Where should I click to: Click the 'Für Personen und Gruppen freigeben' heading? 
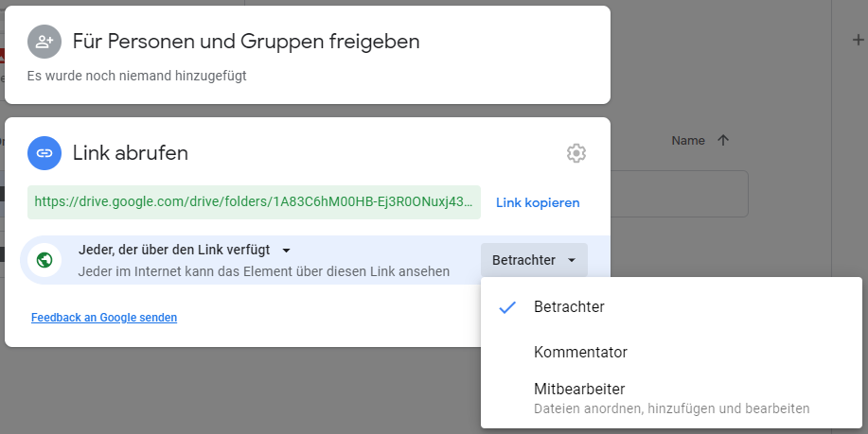(245, 42)
